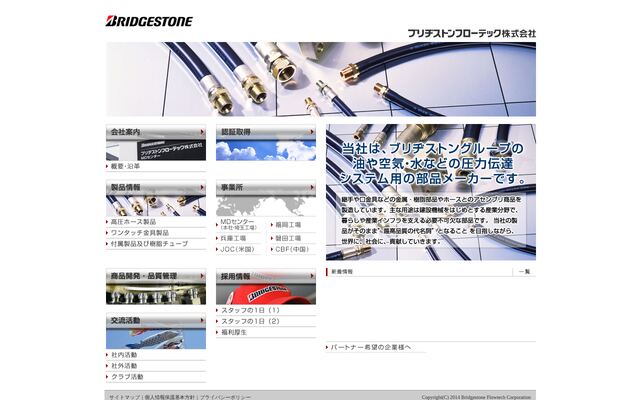Image resolution: width=640 pixels, height=400 pixels.
Task: Open the プライバシーポリシー footer link
Action: coord(225,397)
